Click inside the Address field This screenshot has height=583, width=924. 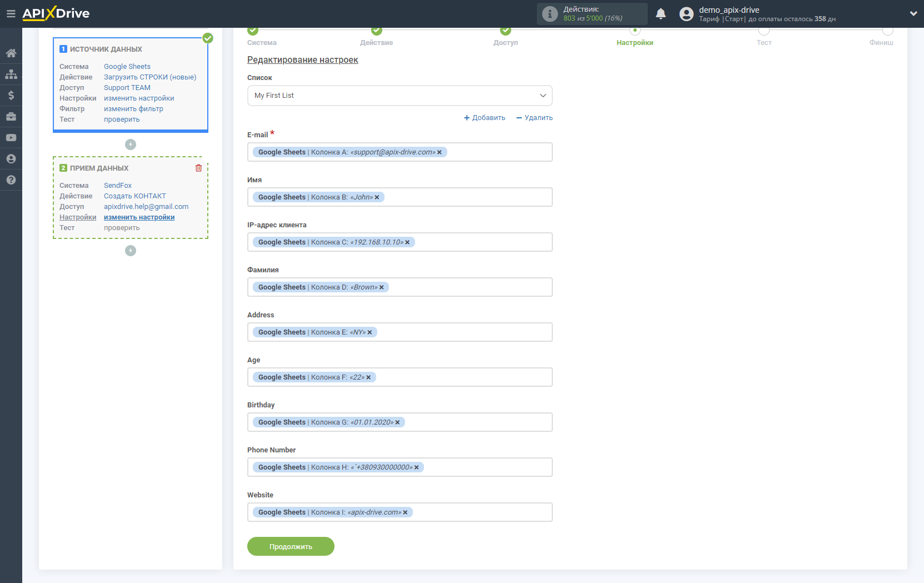[400, 332]
